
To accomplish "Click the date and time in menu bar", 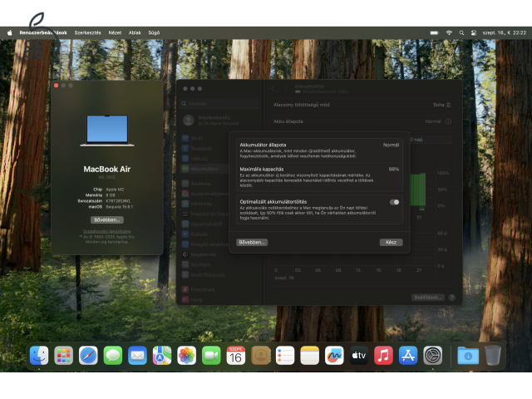I will tap(505, 33).
